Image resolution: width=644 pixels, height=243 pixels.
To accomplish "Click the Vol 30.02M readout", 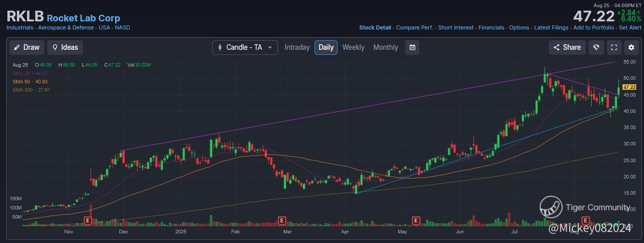I will [139, 65].
